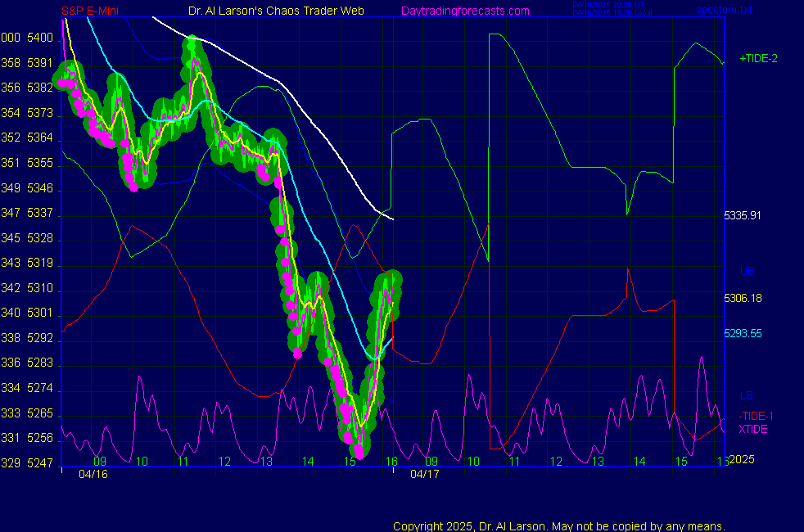Screen dimensions: 804x532
Task: Click the copyright notice at the bottom
Action: 559,525
